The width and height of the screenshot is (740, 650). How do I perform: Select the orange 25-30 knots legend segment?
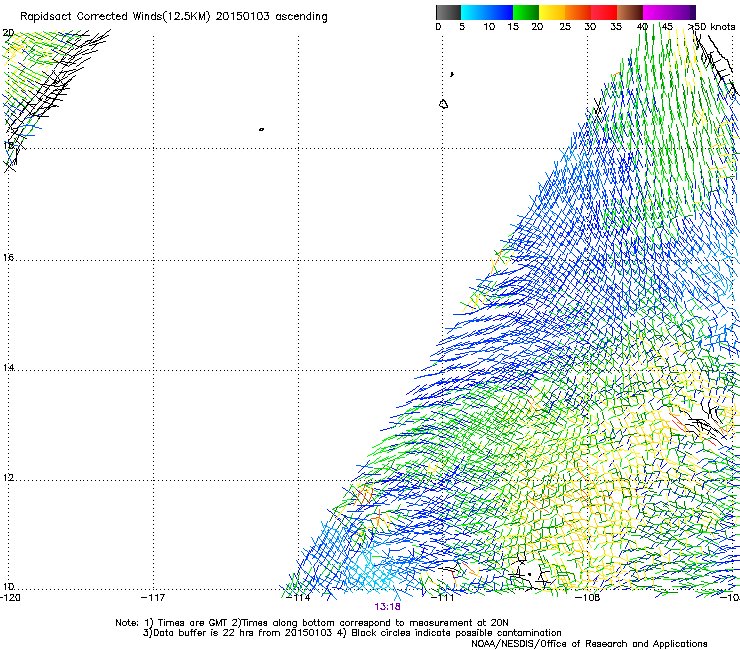point(578,12)
